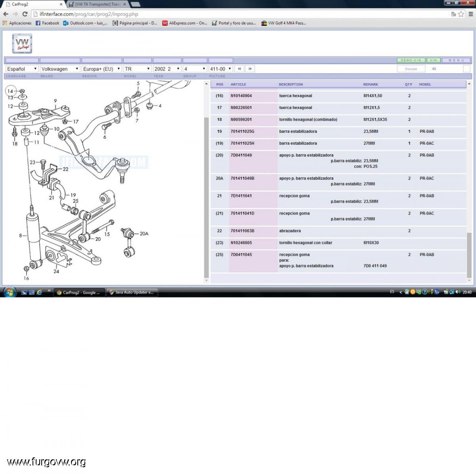Open the Aplicaciones apps shortcut
Viewport: 476px width, 474px height.
(17, 23)
